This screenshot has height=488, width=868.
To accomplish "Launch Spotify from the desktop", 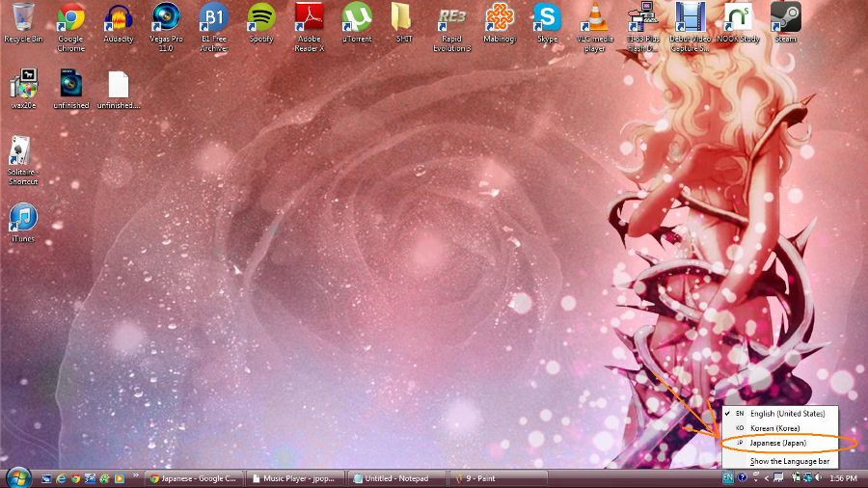I will pyautogui.click(x=261, y=18).
